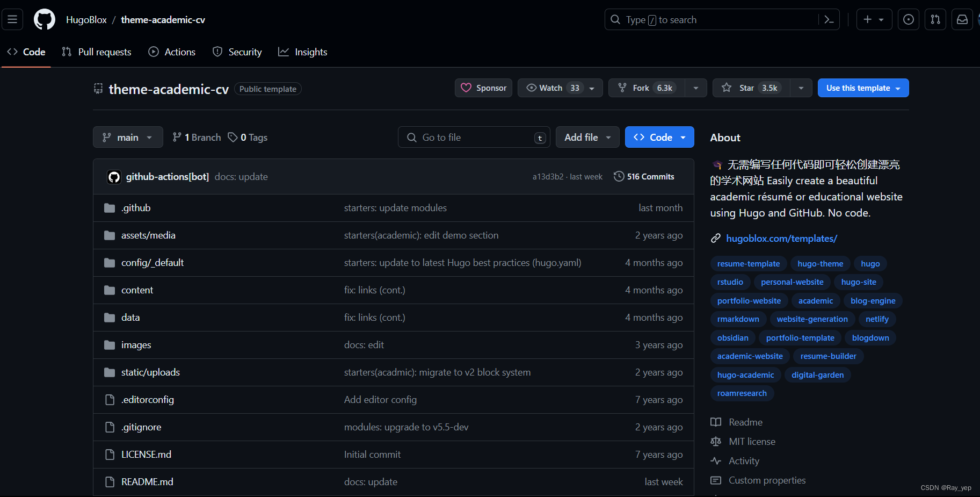Open the Use this template dropdown

point(863,88)
